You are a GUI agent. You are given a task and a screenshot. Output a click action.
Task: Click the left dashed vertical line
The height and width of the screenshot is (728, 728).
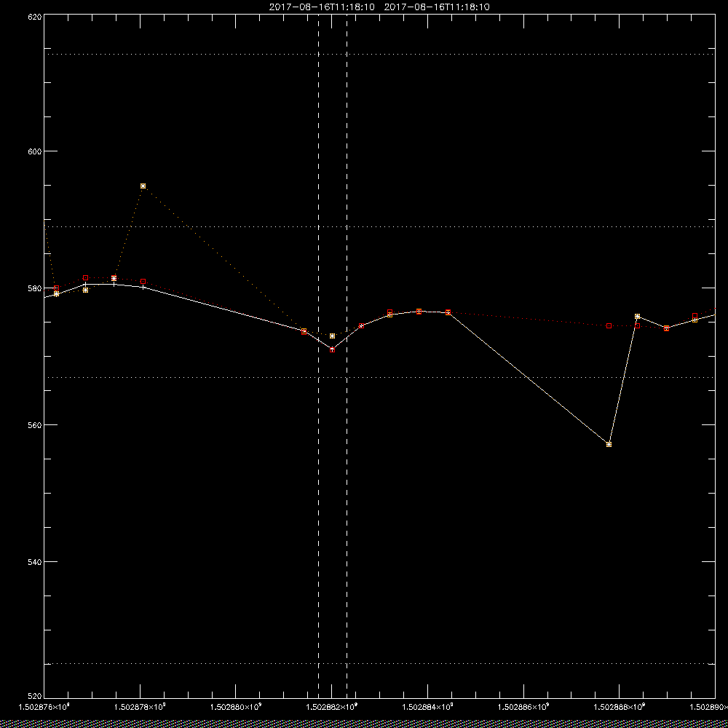[318, 355]
